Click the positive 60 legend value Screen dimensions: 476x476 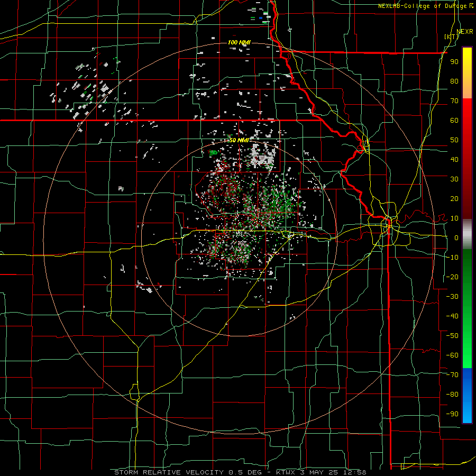point(454,121)
